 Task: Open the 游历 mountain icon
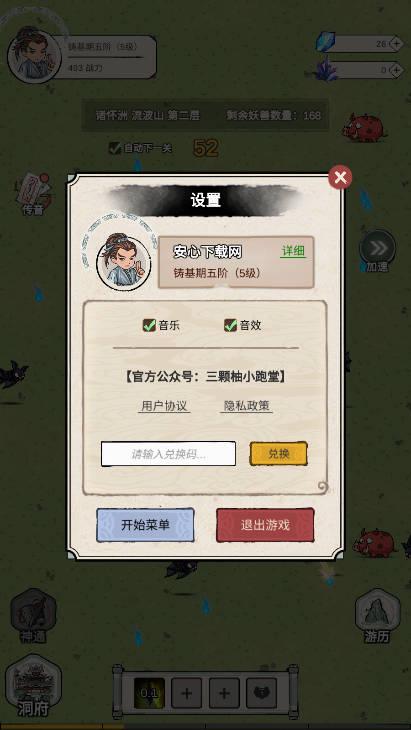(377, 615)
